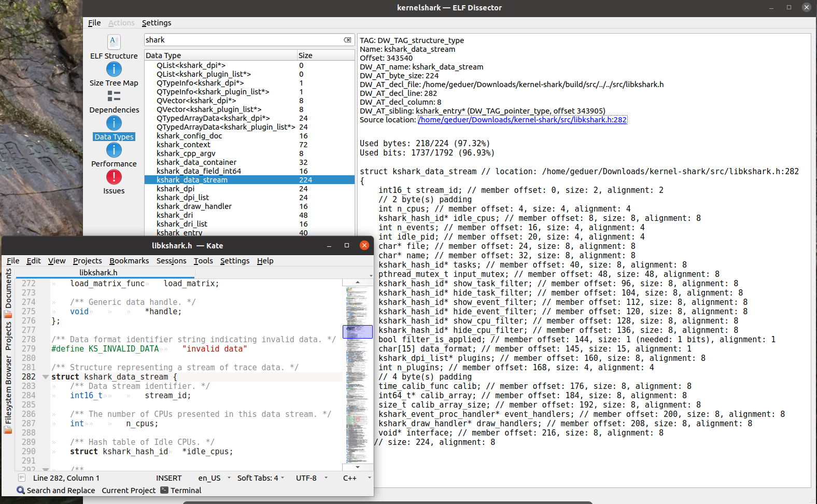Image resolution: width=817 pixels, height=504 pixels.
Task: Open the Performance view icon
Action: click(114, 150)
